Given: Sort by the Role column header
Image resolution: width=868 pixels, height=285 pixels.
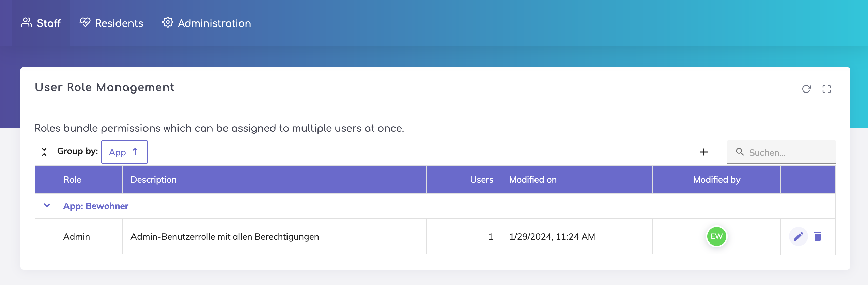Looking at the screenshot, I should point(72,180).
